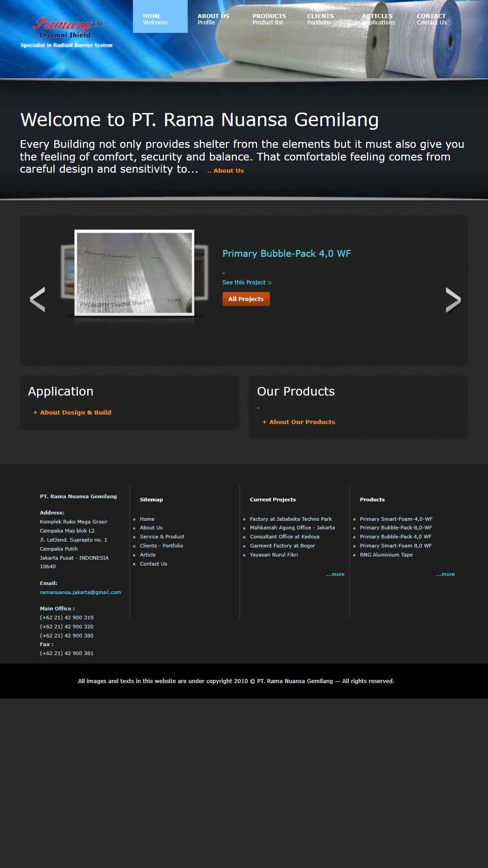Click '...more' under Products column

coord(446,574)
